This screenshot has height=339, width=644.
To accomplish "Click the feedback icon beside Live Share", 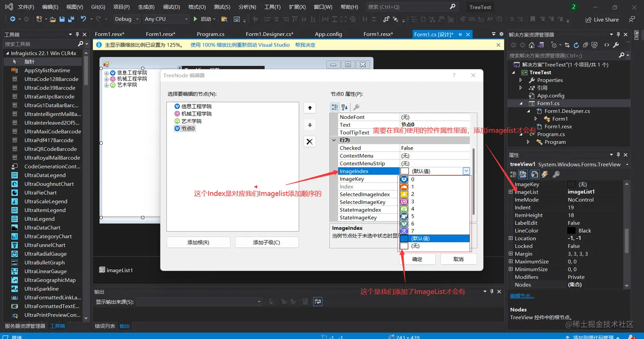I will pyautogui.click(x=632, y=20).
